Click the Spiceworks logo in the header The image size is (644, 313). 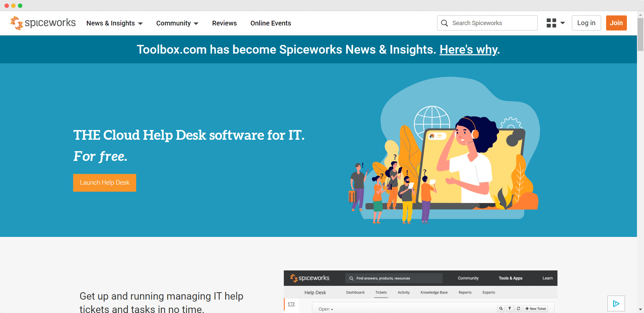tap(43, 23)
